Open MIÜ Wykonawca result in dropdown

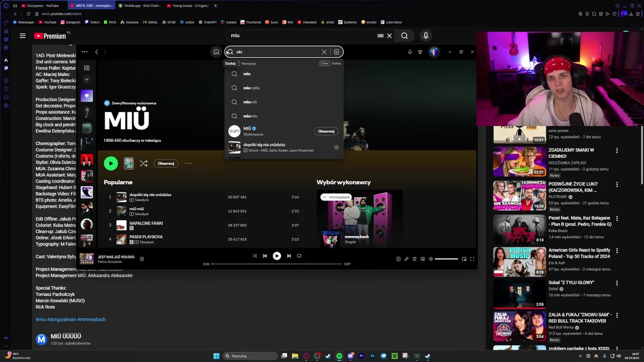click(x=284, y=131)
